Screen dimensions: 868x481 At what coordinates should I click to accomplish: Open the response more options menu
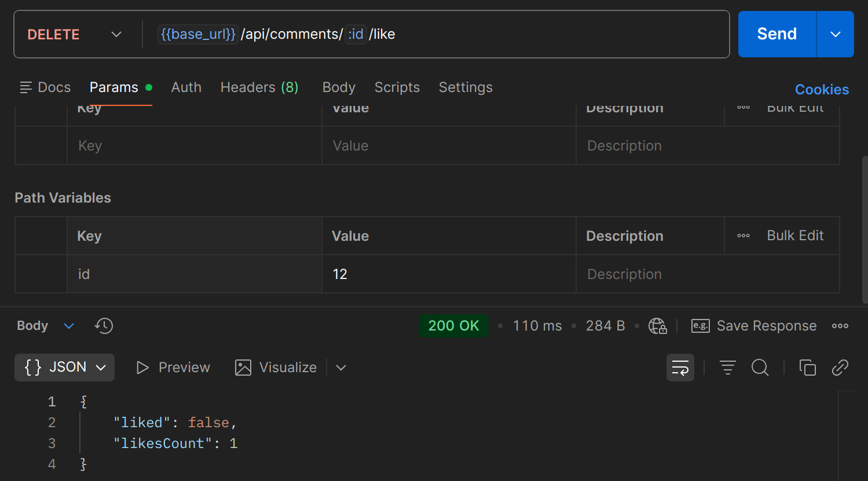[x=840, y=326]
